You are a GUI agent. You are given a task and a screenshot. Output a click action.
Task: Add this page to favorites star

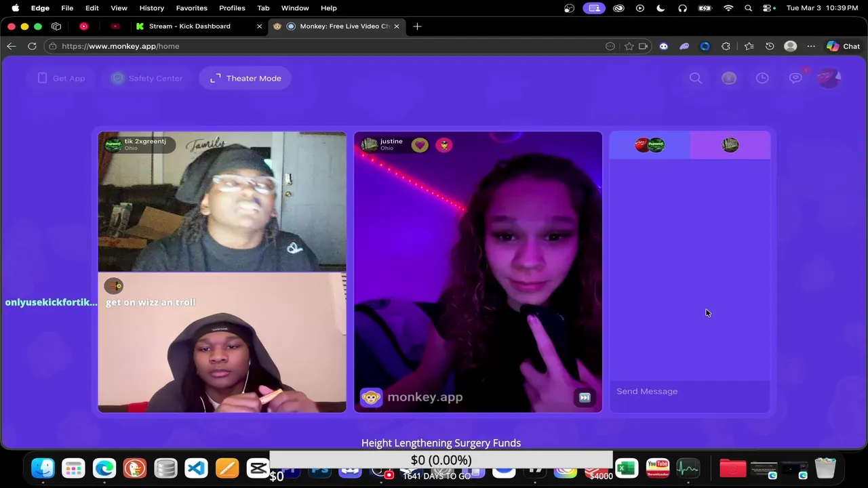[629, 46]
